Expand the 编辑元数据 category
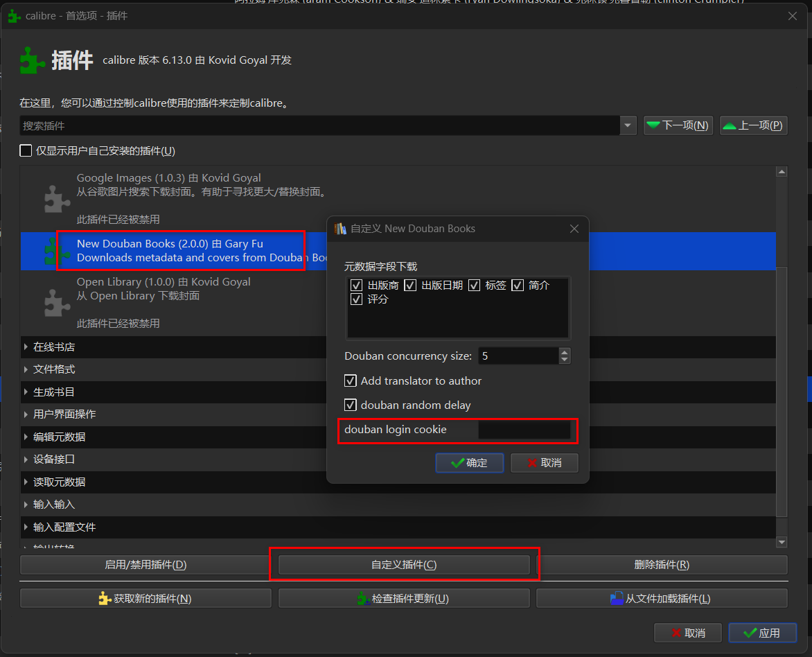812x657 pixels. click(x=26, y=437)
